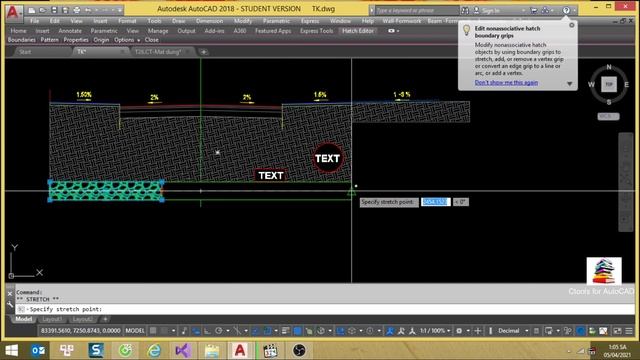
Task: Toggle transparency in status bar
Action: click(298, 331)
